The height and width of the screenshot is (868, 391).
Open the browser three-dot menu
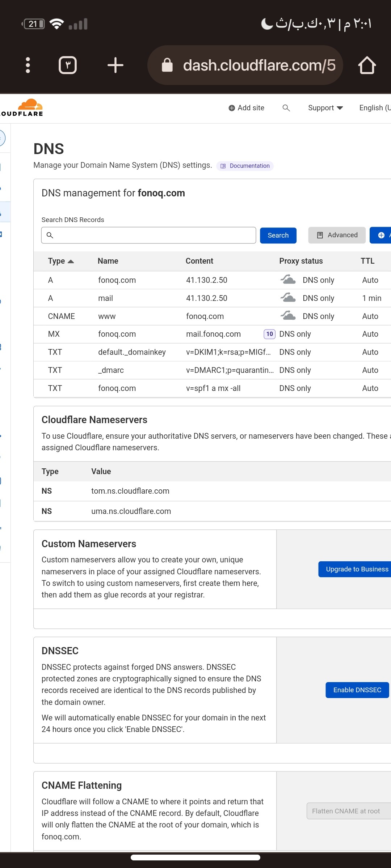coord(28,65)
